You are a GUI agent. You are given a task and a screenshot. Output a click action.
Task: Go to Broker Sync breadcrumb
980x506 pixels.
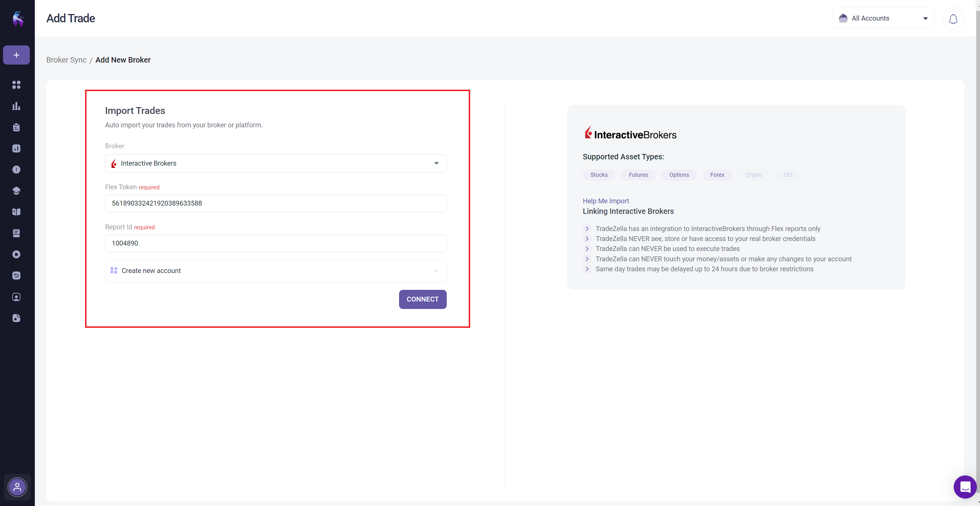coord(66,60)
